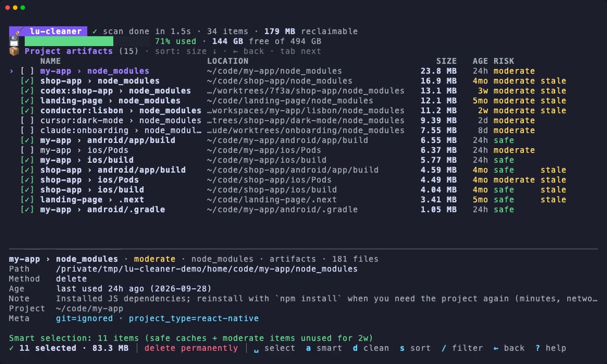Click the green disk usage progress bar
The width and height of the screenshot is (607, 364).
(69, 41)
